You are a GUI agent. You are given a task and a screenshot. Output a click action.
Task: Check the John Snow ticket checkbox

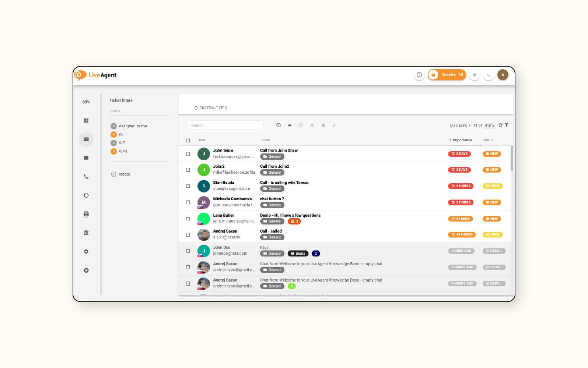(188, 154)
